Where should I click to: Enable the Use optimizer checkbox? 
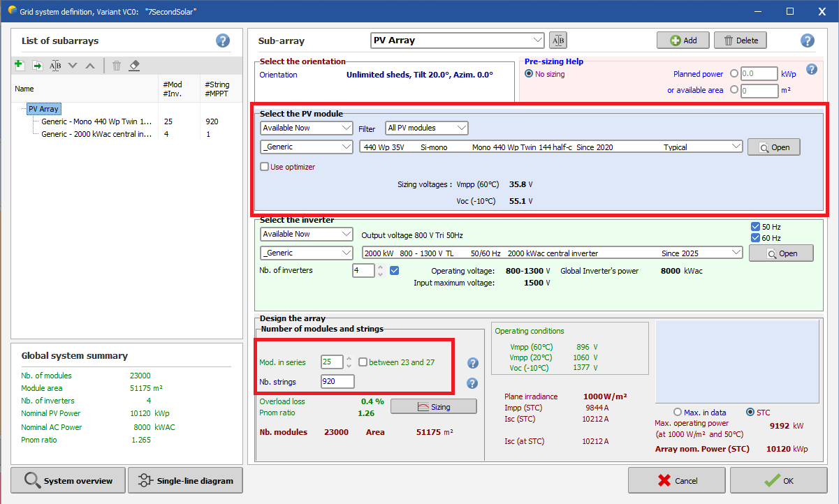point(263,166)
